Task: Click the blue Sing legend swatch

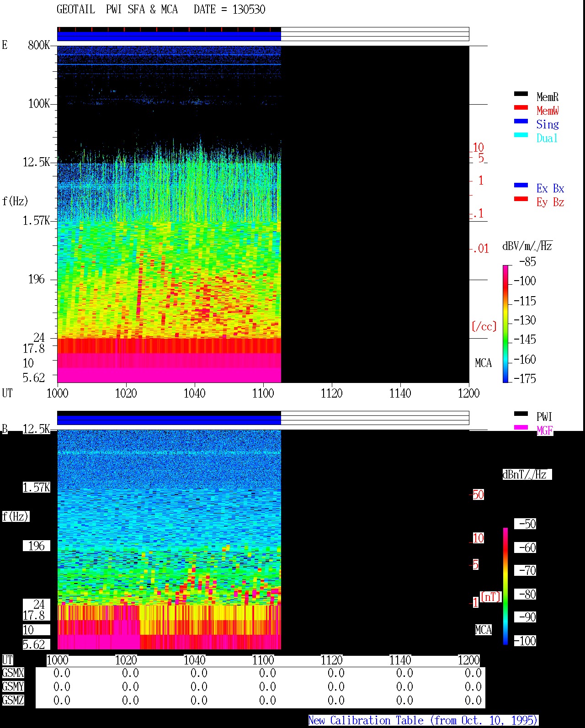Action: (521, 121)
